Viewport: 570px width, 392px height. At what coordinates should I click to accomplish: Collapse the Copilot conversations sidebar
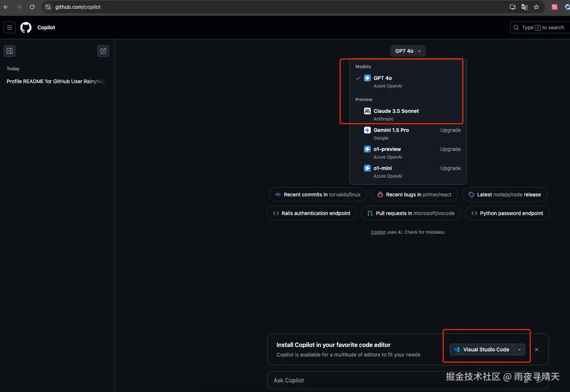coord(10,51)
